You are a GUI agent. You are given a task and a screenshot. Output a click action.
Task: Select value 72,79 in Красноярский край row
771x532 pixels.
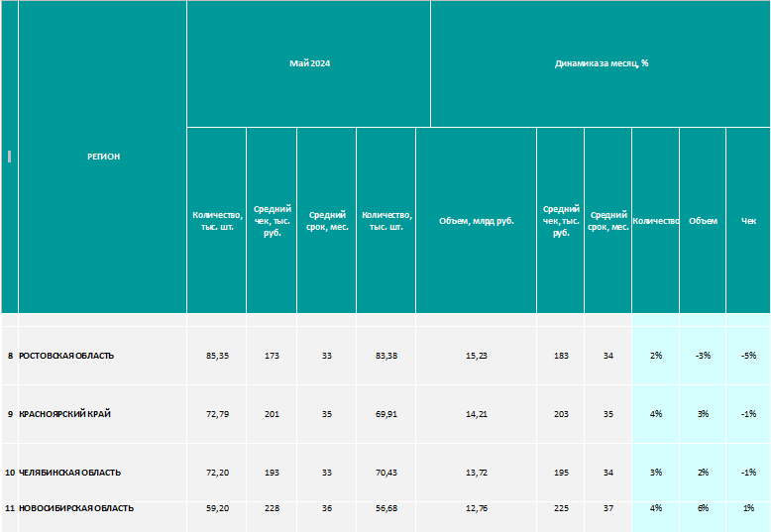217,414
